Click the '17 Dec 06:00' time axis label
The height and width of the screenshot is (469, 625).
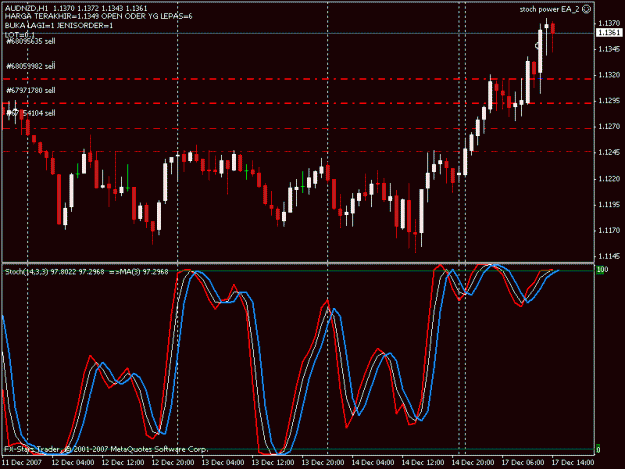[523, 463]
